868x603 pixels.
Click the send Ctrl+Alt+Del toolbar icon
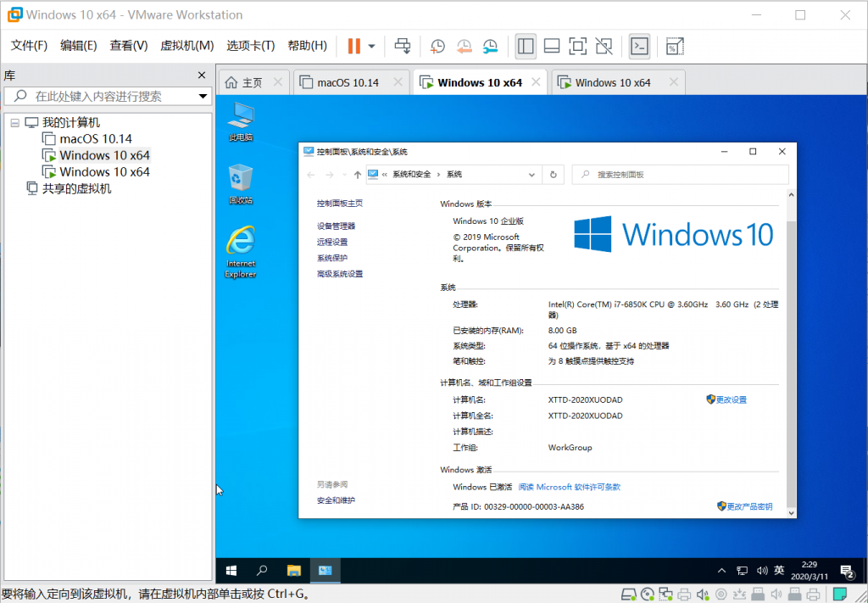[403, 46]
